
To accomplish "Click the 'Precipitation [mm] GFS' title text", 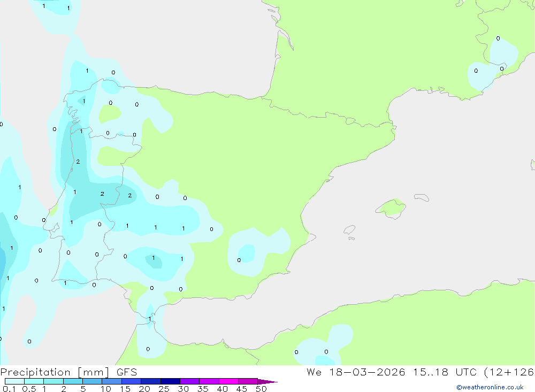I will pos(68,372).
